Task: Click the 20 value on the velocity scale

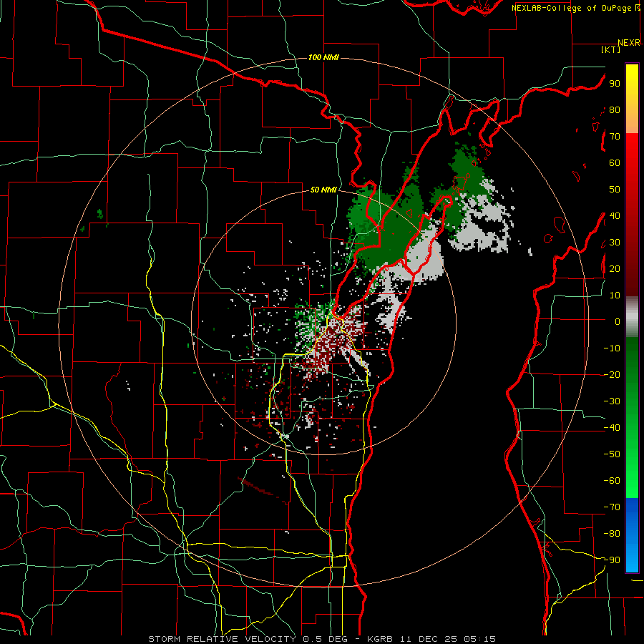Action: click(x=615, y=269)
